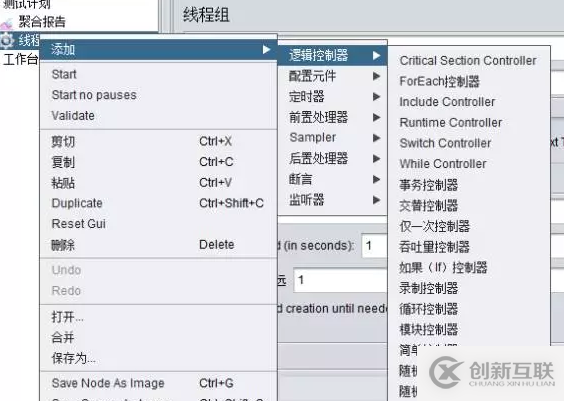
Task: Choose Validate from context menu
Action: coord(159,116)
